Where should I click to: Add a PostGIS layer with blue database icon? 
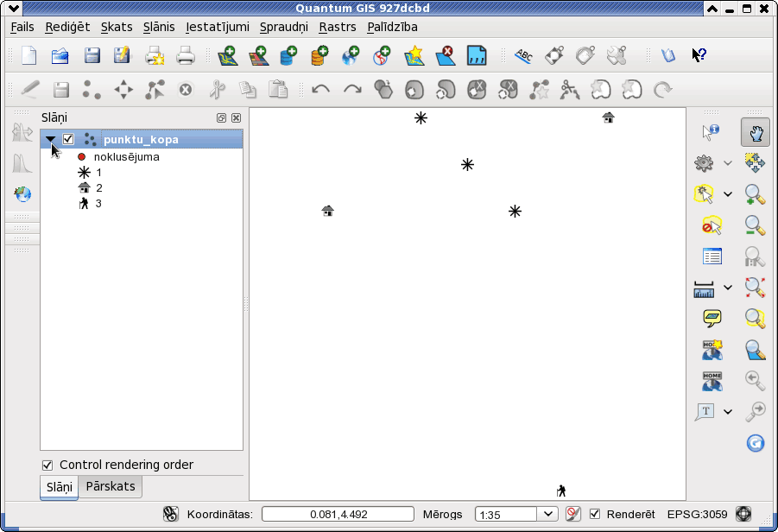288,55
